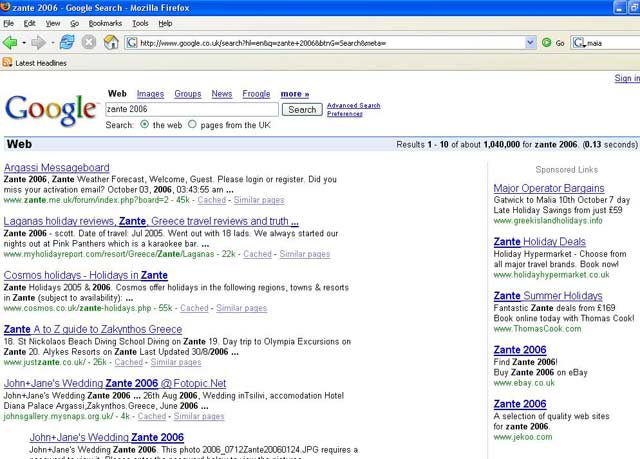Viewport: 640px width, 459px height.
Task: Open the Go menu
Action: tap(75, 23)
